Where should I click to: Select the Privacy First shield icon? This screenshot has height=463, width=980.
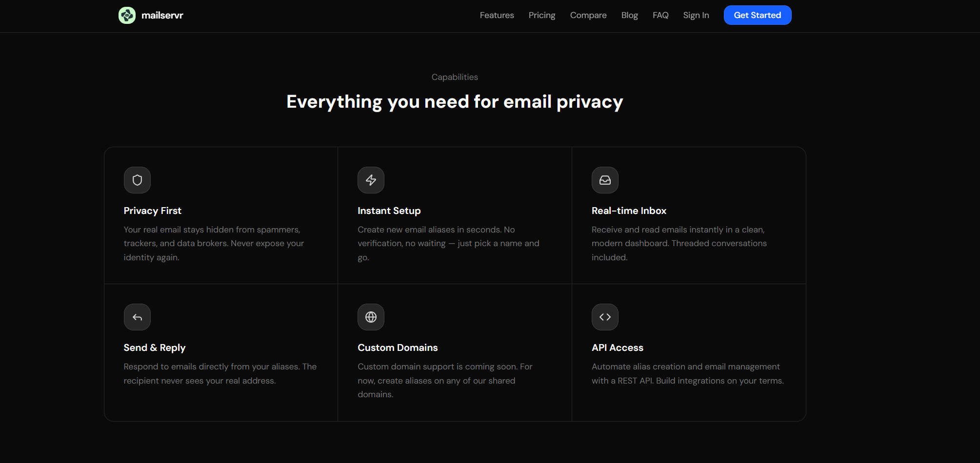click(x=137, y=180)
